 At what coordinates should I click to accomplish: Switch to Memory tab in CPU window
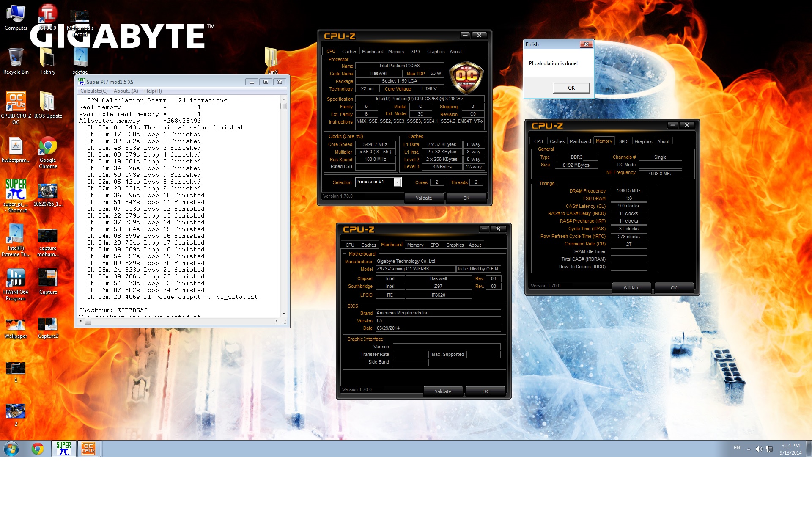[396, 52]
